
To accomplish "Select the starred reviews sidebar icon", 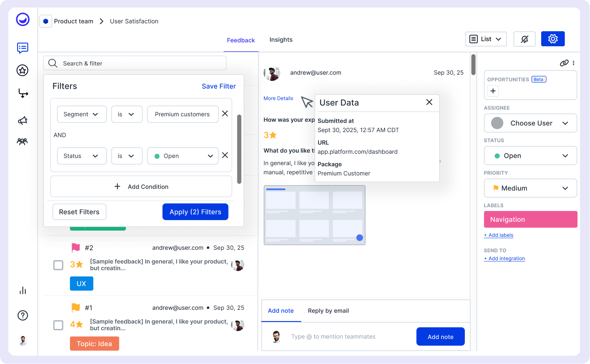I will [x=22, y=70].
